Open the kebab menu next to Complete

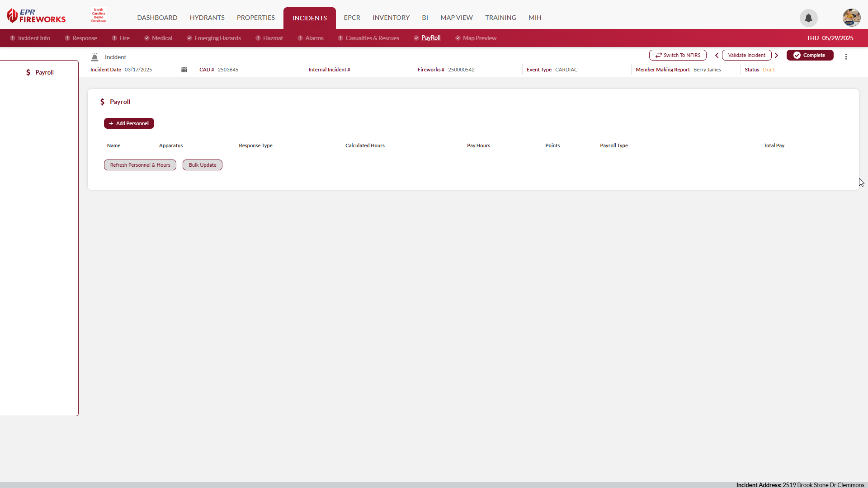click(846, 56)
